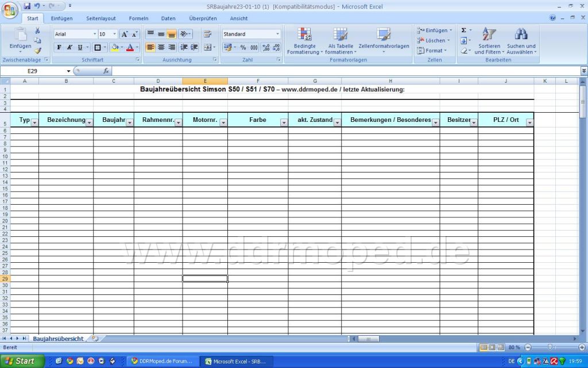588x368 pixels.
Task: Click the Name Box showing E29
Action: 36,71
